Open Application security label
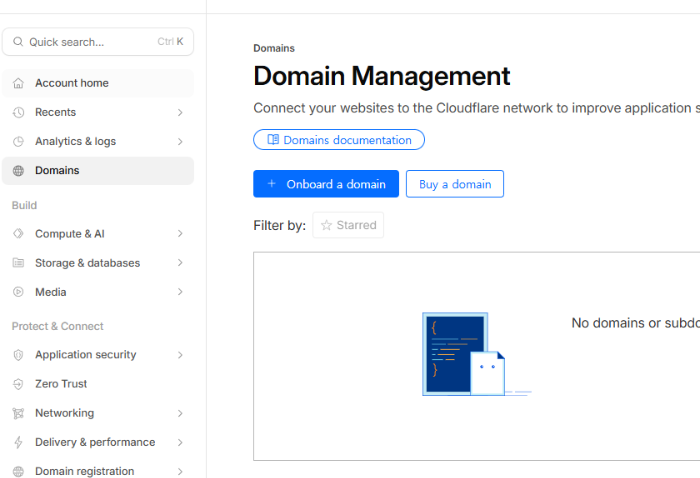 86,355
